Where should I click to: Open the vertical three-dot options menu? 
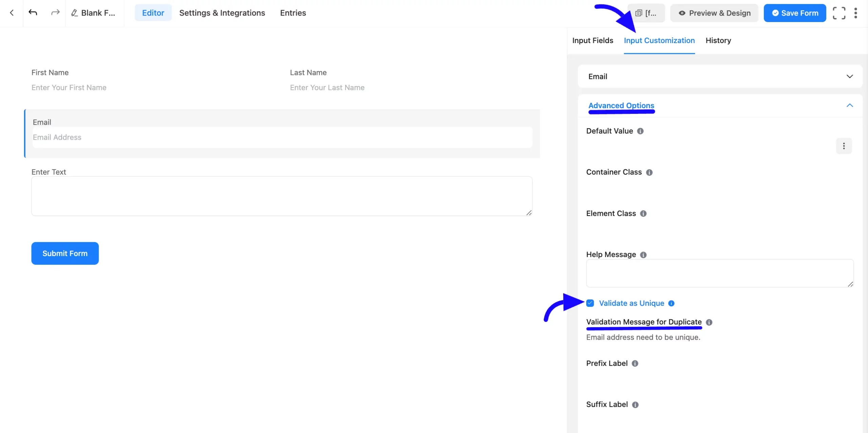pyautogui.click(x=856, y=13)
